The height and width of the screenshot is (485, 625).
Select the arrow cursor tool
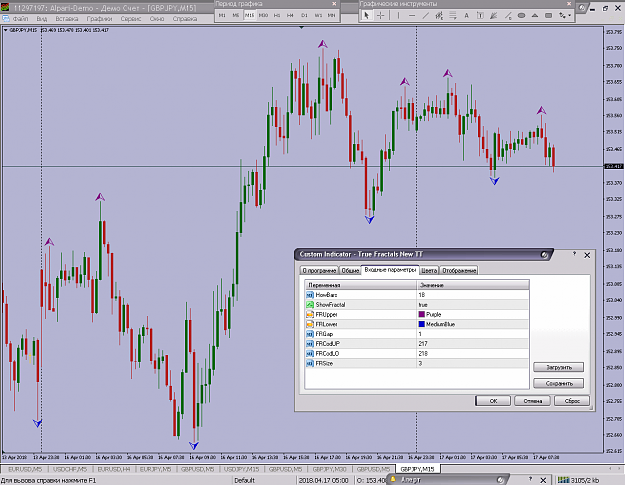[366, 16]
